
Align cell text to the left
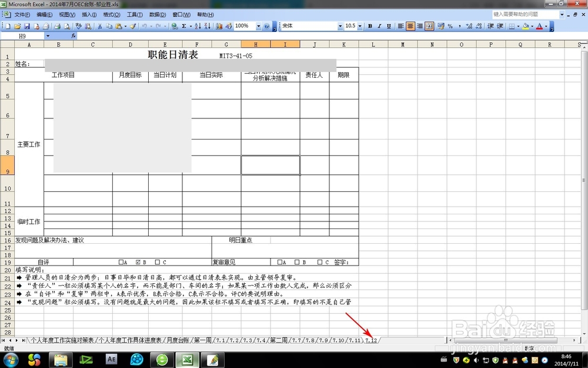point(401,26)
